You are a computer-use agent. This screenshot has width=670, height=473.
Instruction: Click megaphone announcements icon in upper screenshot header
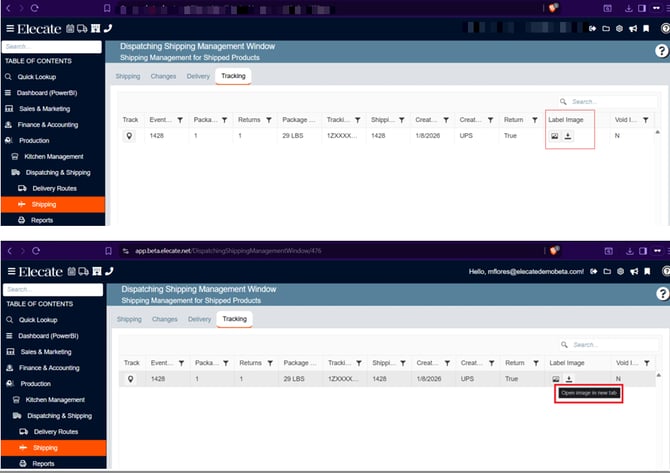tap(634, 28)
